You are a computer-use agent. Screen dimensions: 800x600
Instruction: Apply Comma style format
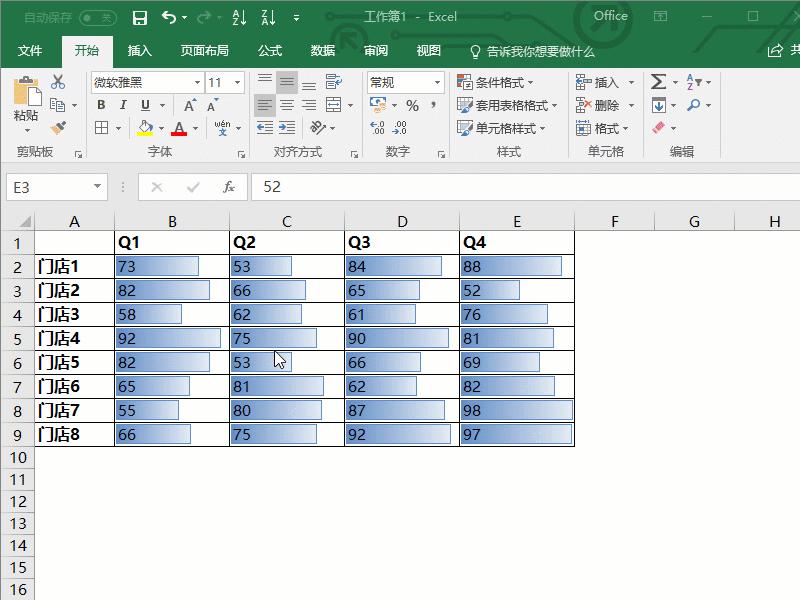(x=434, y=105)
